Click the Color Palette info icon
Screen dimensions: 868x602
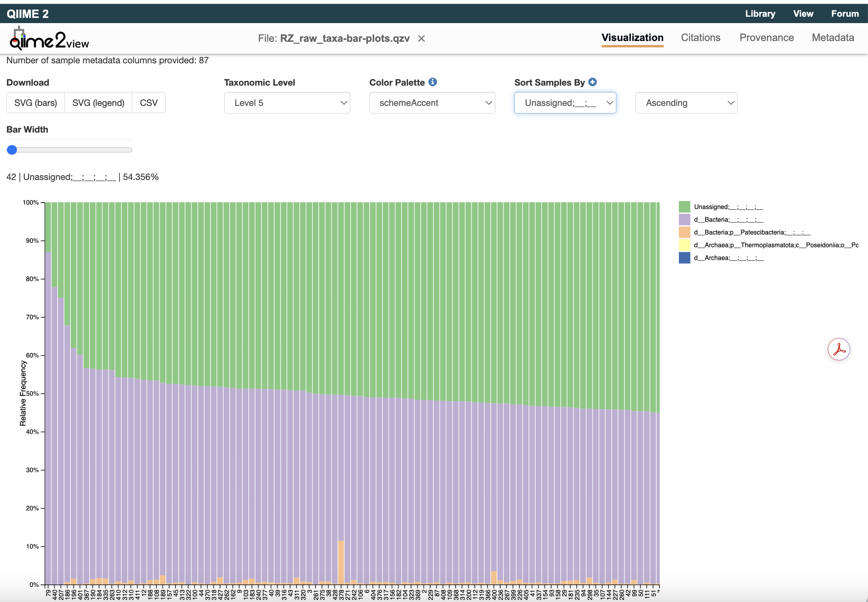432,82
